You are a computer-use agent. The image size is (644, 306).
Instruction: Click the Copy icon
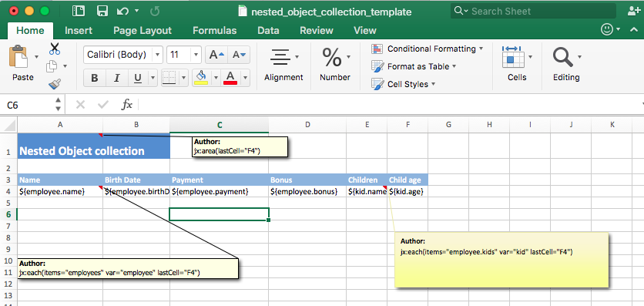click(52, 66)
